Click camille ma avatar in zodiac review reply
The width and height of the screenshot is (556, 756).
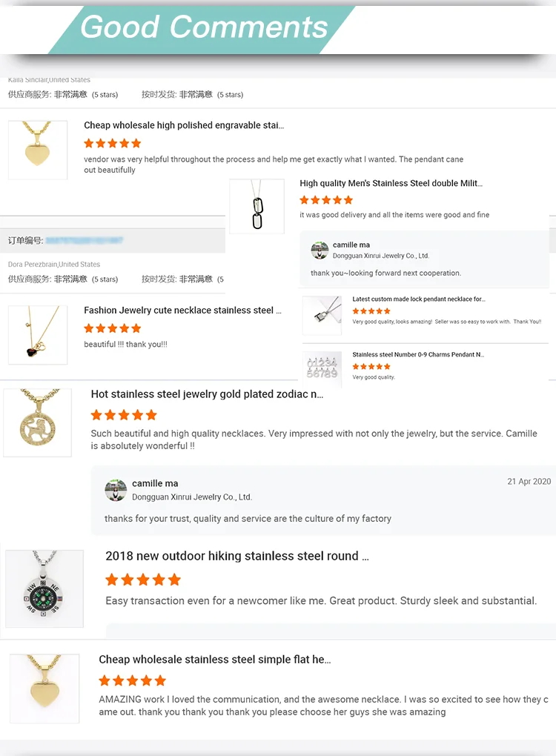(116, 491)
